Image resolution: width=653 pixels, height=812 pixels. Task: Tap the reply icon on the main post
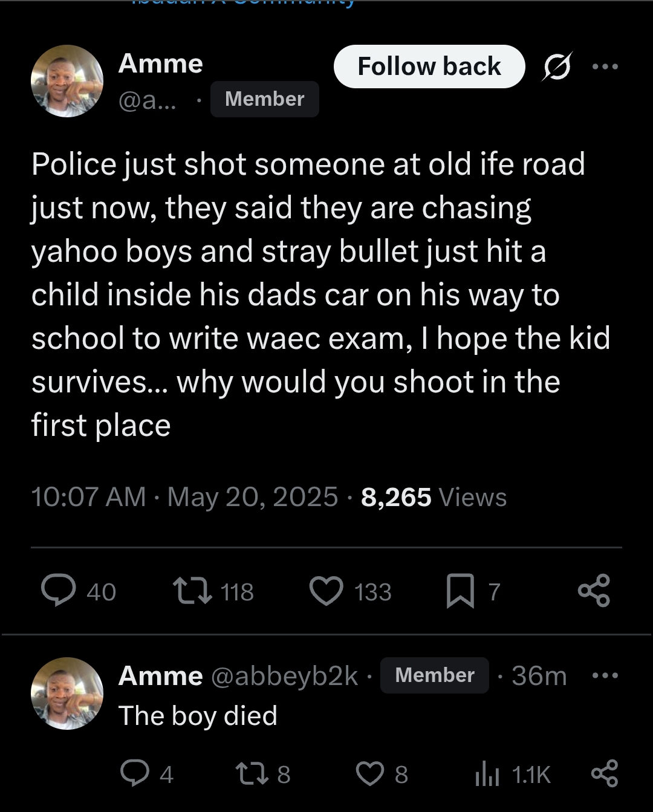point(59,591)
